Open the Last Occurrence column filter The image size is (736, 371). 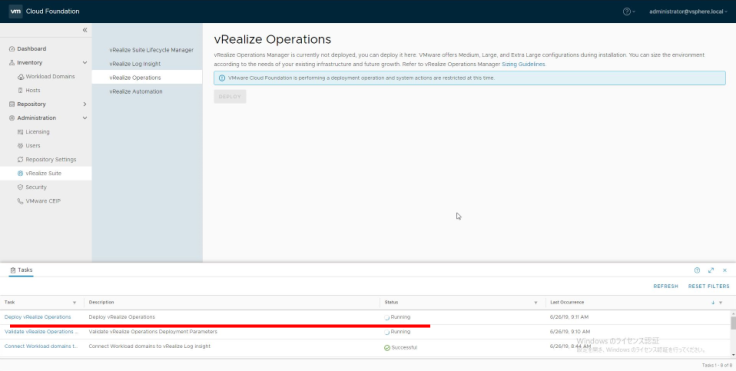(x=721, y=302)
